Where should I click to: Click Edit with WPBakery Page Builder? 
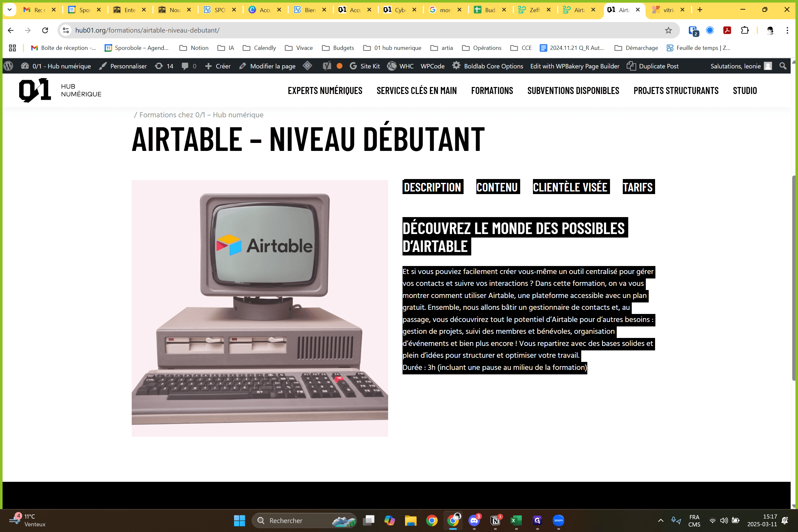coord(575,66)
